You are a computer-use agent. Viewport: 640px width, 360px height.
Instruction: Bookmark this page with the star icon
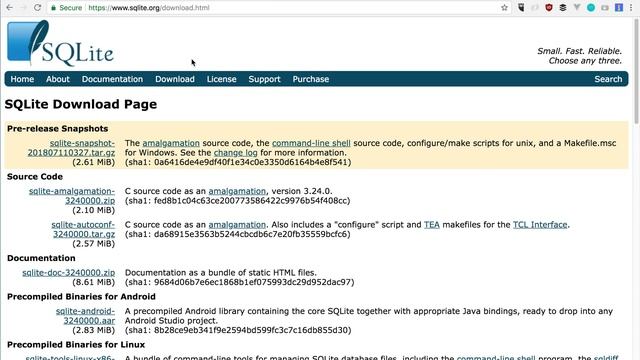click(x=504, y=7)
